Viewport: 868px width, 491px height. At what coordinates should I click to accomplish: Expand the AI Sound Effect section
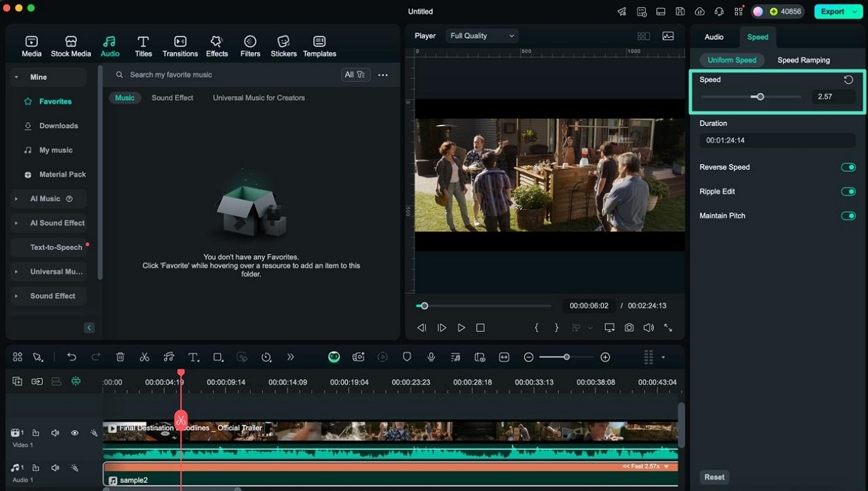(16, 223)
